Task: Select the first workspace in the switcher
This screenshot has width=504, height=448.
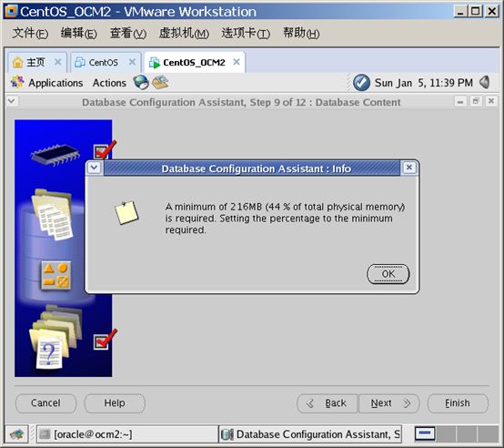Action: pyautogui.click(x=425, y=433)
